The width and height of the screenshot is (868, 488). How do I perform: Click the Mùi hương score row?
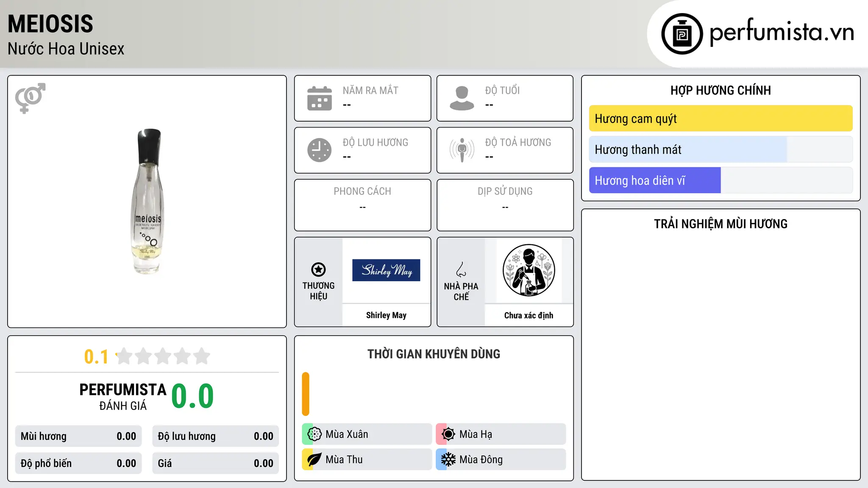pos(78,436)
